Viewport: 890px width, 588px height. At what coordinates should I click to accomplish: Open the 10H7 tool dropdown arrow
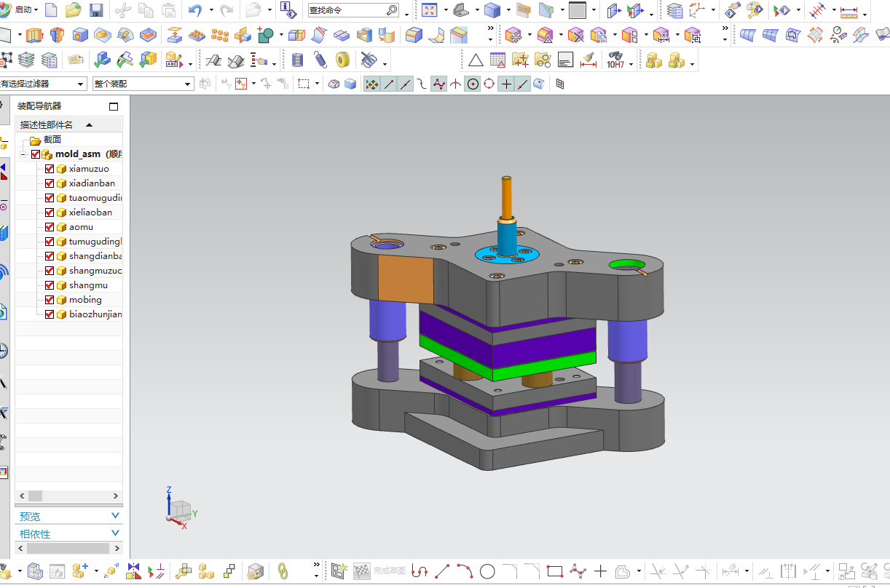(x=631, y=65)
